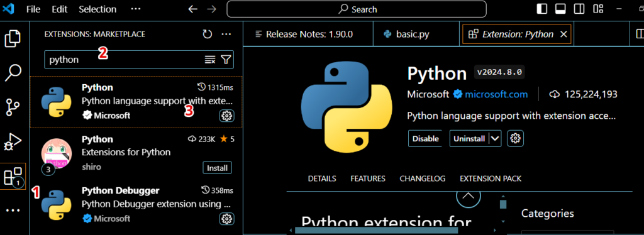The width and height of the screenshot is (644, 235).
Task: Click the Search command center box
Action: (x=357, y=9)
